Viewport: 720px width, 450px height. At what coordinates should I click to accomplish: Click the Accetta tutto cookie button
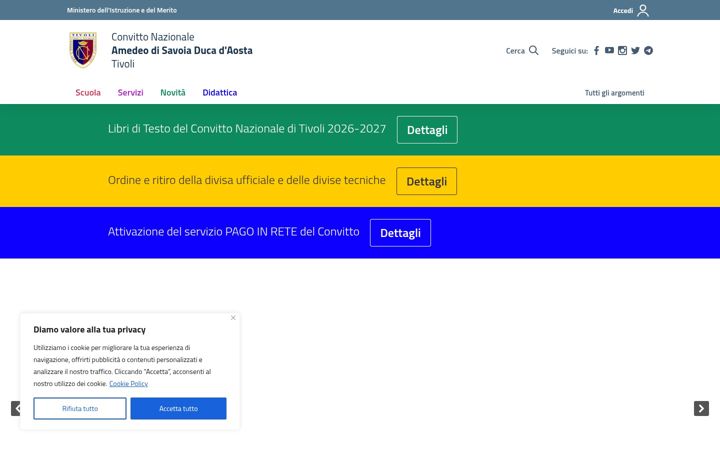coord(178,408)
